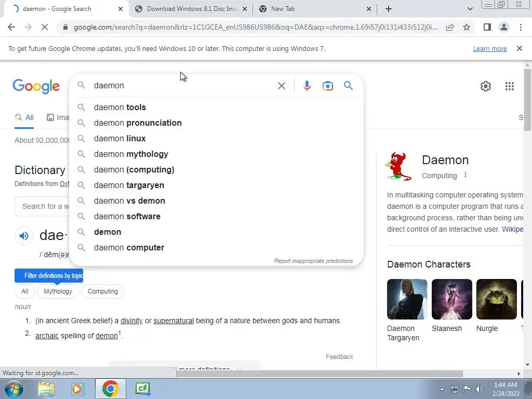
Task: Share this page icon in address bar
Action: [450, 27]
